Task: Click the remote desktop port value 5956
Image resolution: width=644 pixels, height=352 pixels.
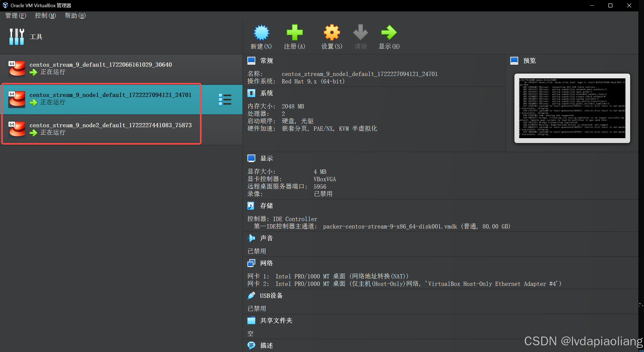Action: pyautogui.click(x=320, y=186)
